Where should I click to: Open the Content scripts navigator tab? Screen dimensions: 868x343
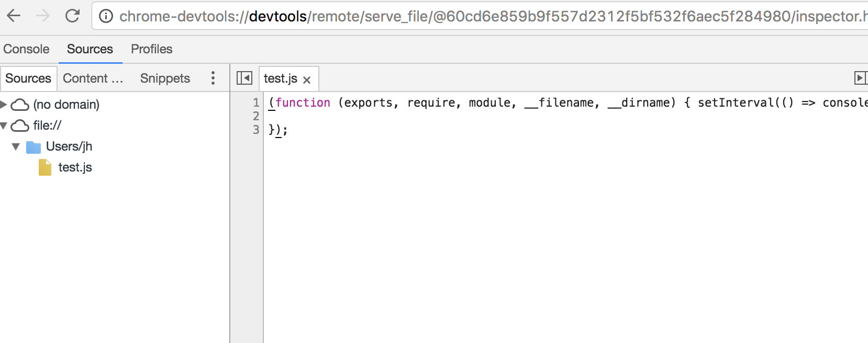click(x=93, y=78)
